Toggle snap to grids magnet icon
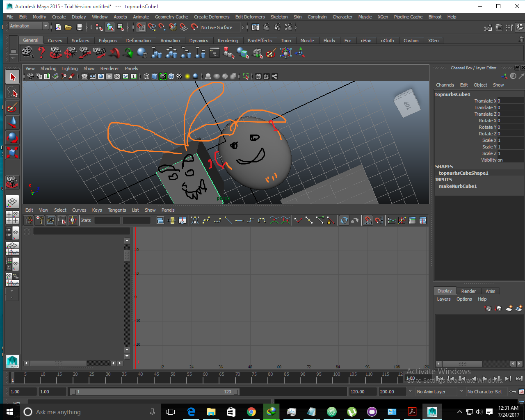This screenshot has width=525, height=420. pyautogui.click(x=141, y=27)
